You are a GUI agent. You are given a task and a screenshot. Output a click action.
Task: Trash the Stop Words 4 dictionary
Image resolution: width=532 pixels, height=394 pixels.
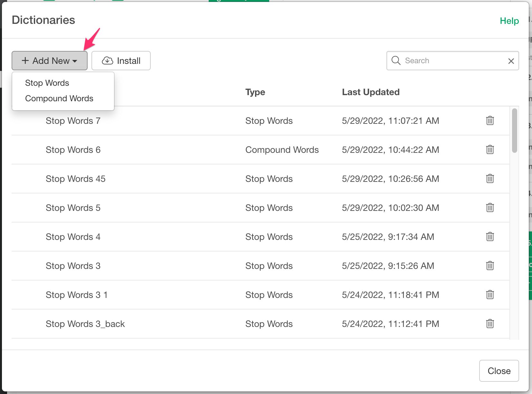pyautogui.click(x=490, y=237)
